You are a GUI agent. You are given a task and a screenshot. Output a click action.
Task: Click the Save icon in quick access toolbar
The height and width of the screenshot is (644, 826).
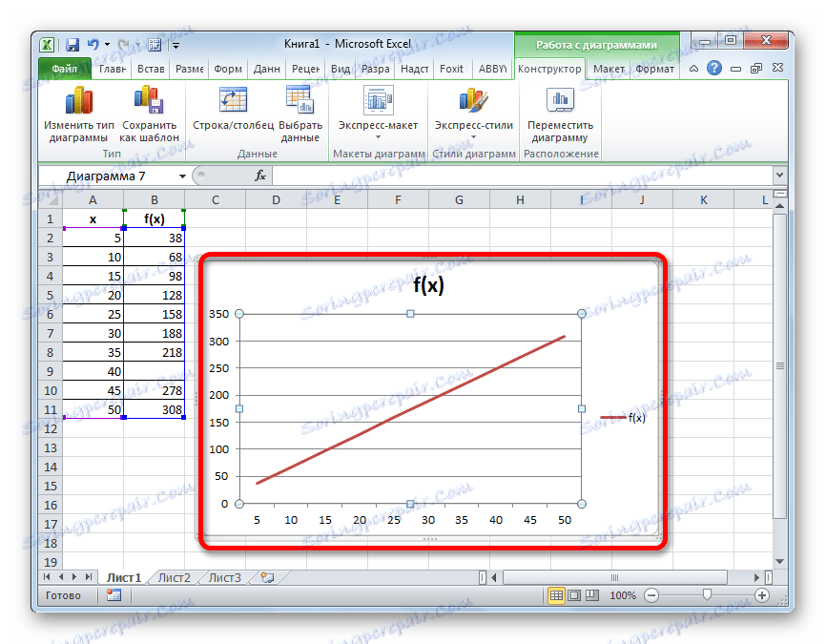point(71,44)
